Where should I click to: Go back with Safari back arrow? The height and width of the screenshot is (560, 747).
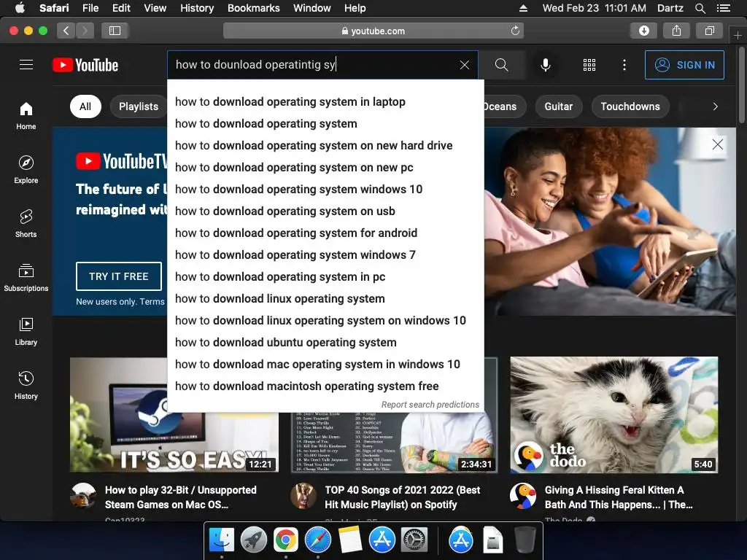tap(66, 31)
